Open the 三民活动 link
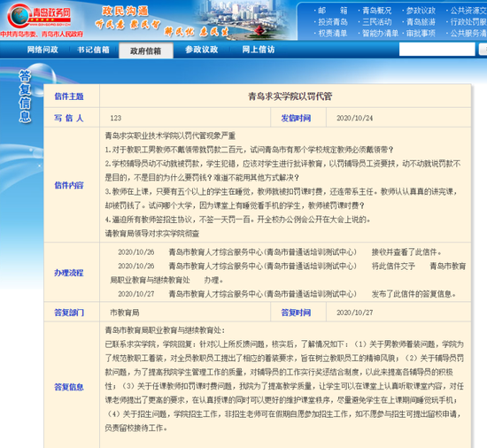The height and width of the screenshot is (448, 487). coord(376,22)
